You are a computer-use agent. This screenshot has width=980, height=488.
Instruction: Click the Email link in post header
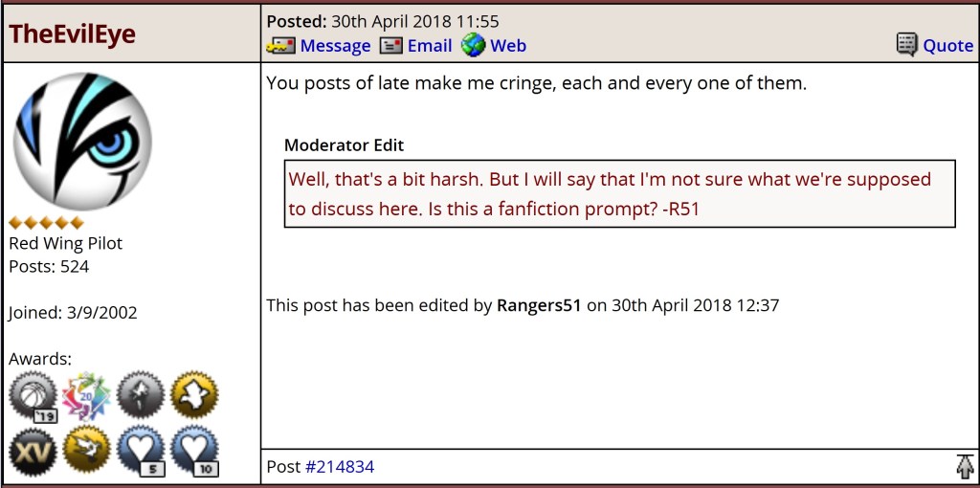click(430, 46)
